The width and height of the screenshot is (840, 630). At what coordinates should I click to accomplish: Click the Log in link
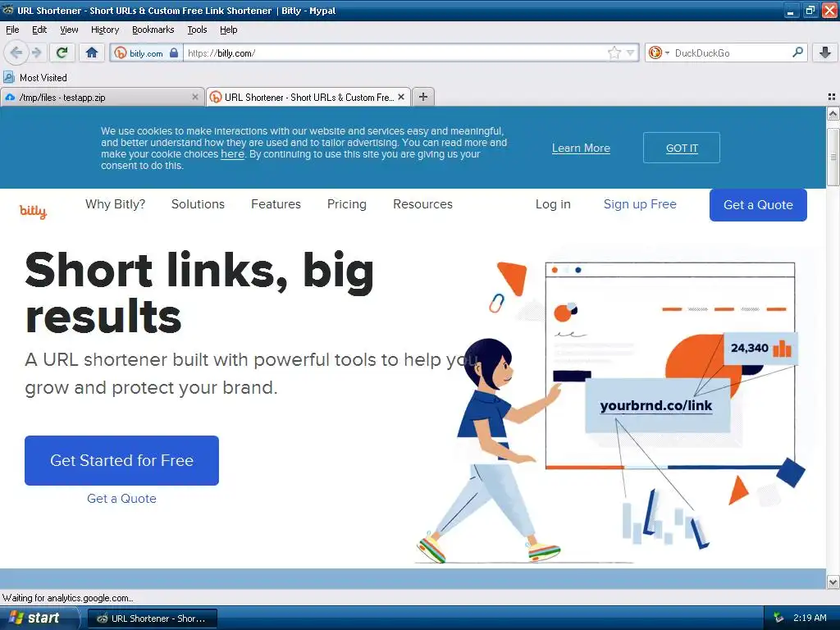[x=553, y=204]
